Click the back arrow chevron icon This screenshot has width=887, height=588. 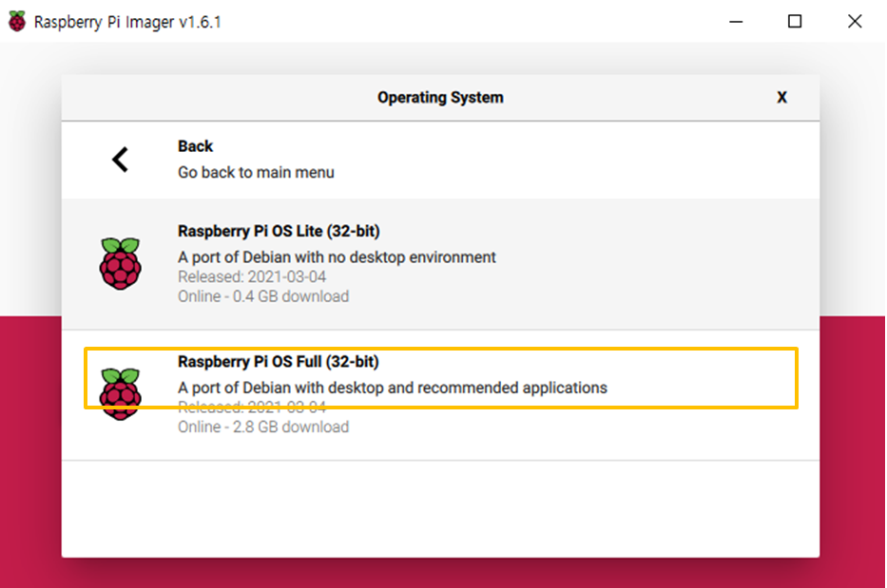point(120,160)
